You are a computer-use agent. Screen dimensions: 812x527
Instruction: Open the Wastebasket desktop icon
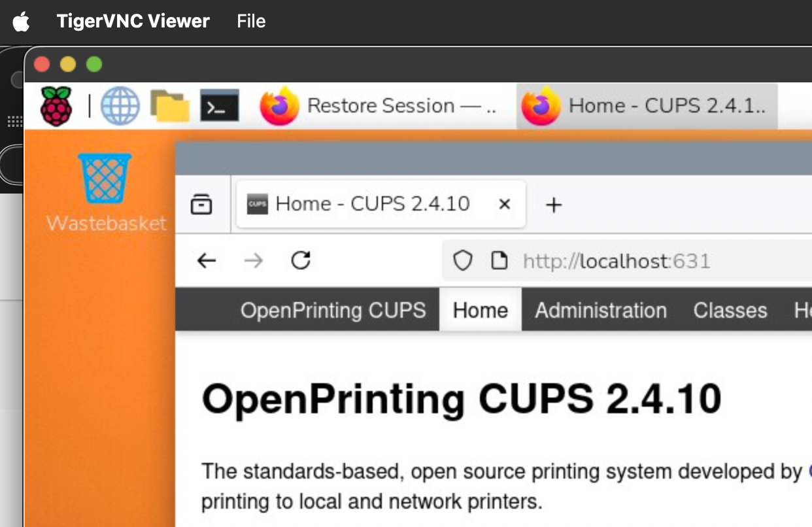pyautogui.click(x=105, y=193)
